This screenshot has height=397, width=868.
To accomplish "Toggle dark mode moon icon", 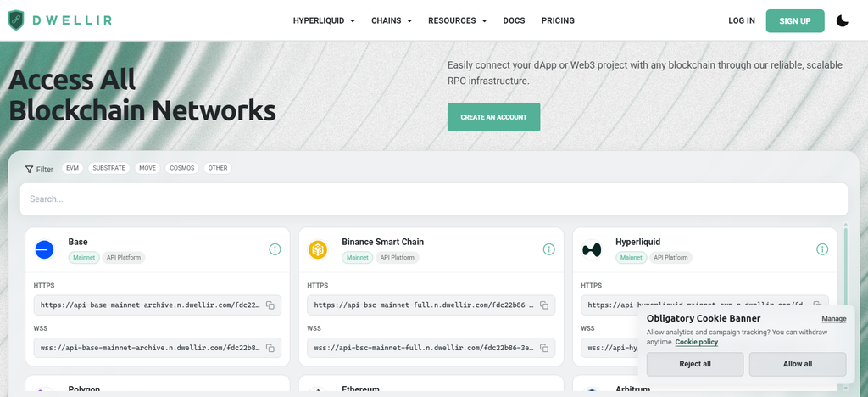I will pyautogui.click(x=842, y=21).
